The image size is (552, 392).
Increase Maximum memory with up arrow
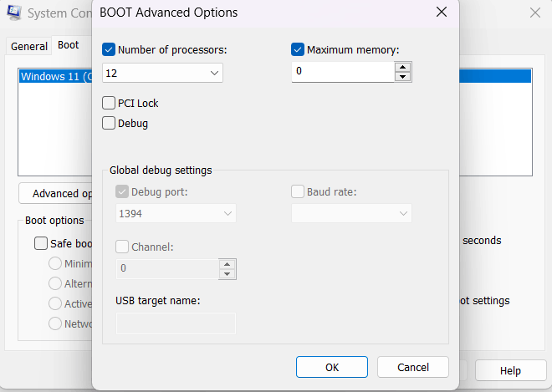click(x=402, y=67)
